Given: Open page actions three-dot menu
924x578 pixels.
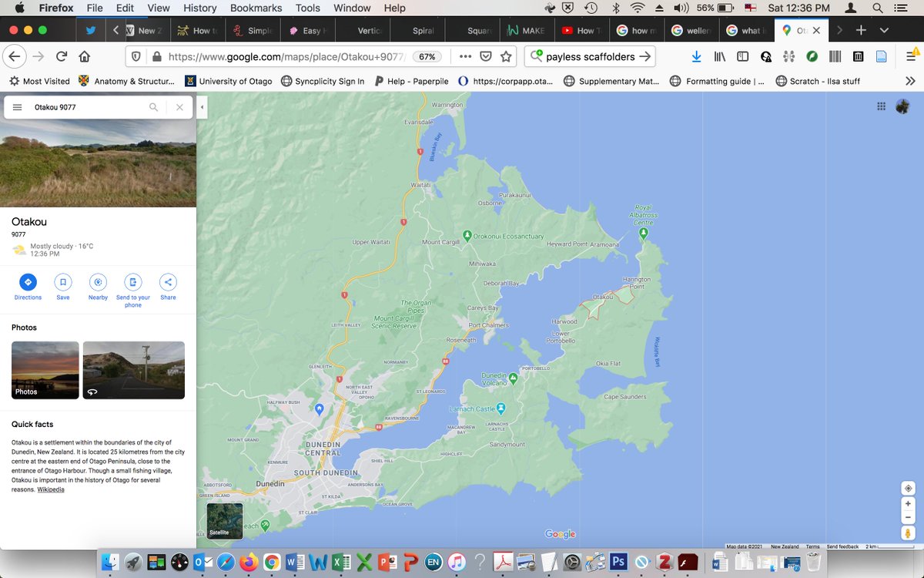Looking at the screenshot, I should click(x=465, y=56).
